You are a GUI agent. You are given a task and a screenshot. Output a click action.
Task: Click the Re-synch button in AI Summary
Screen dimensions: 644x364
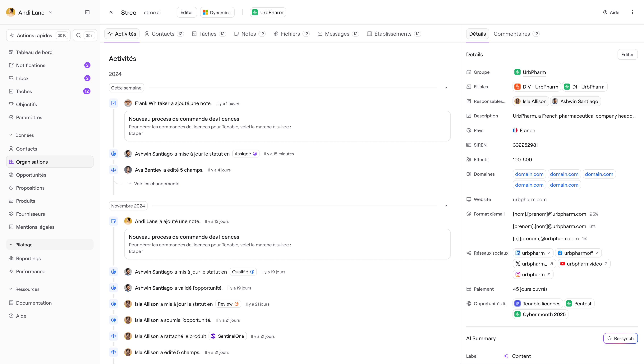(620, 338)
